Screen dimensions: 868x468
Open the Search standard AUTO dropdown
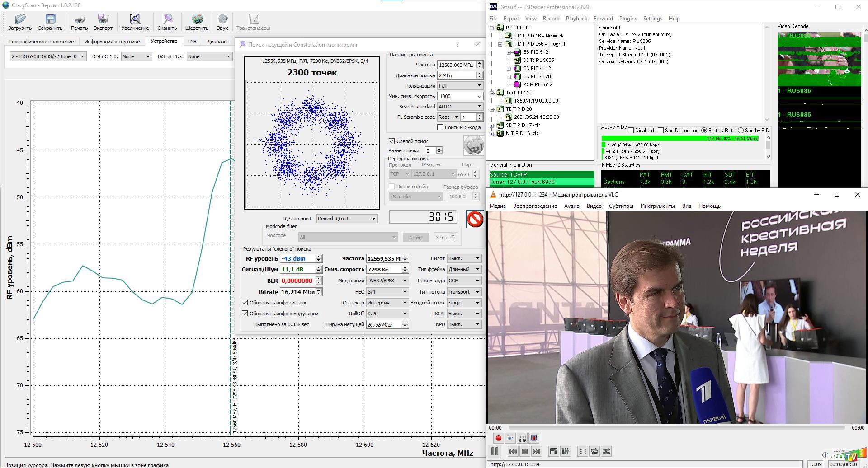459,107
